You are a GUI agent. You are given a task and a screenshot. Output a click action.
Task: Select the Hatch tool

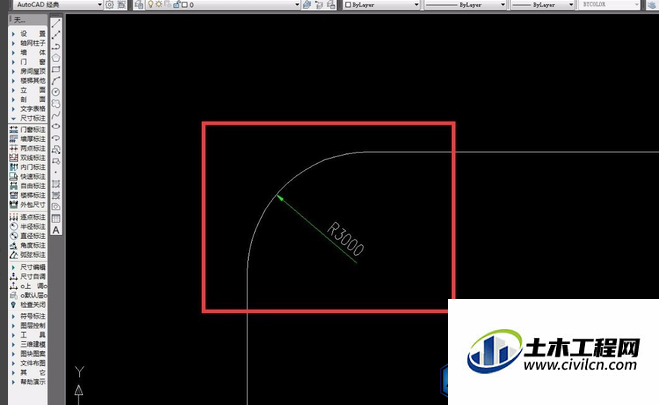pos(56,184)
